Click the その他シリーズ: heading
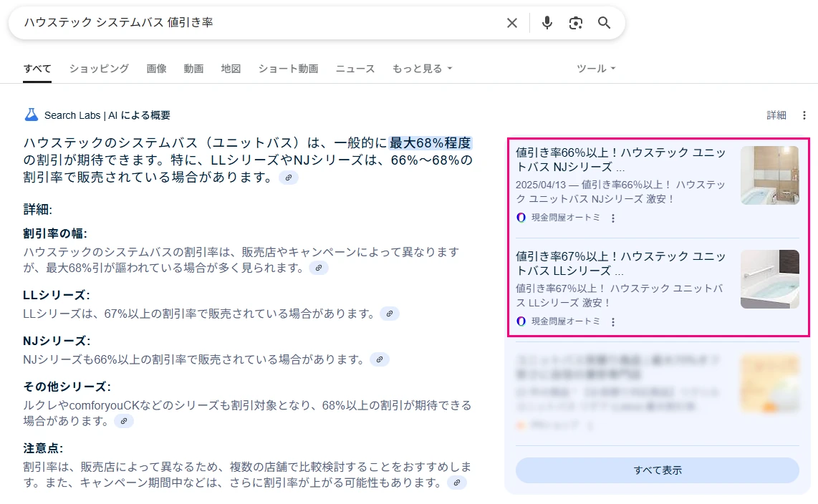This screenshot has height=504, width=818. click(67, 387)
